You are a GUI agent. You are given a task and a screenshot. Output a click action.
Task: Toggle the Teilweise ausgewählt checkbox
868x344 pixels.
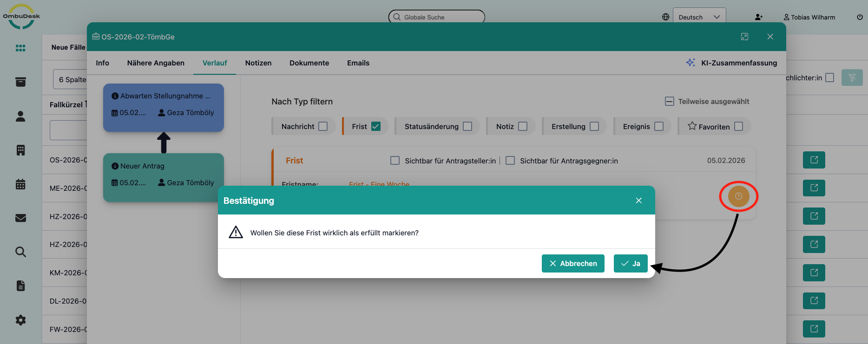669,102
